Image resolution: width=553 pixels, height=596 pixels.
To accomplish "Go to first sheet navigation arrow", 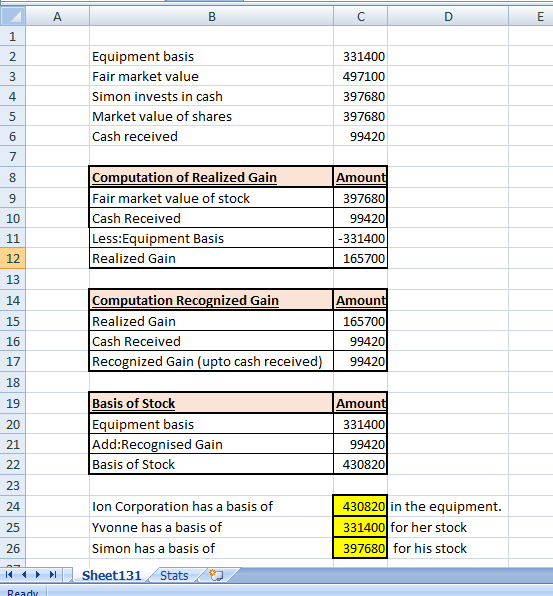I will point(9,574).
